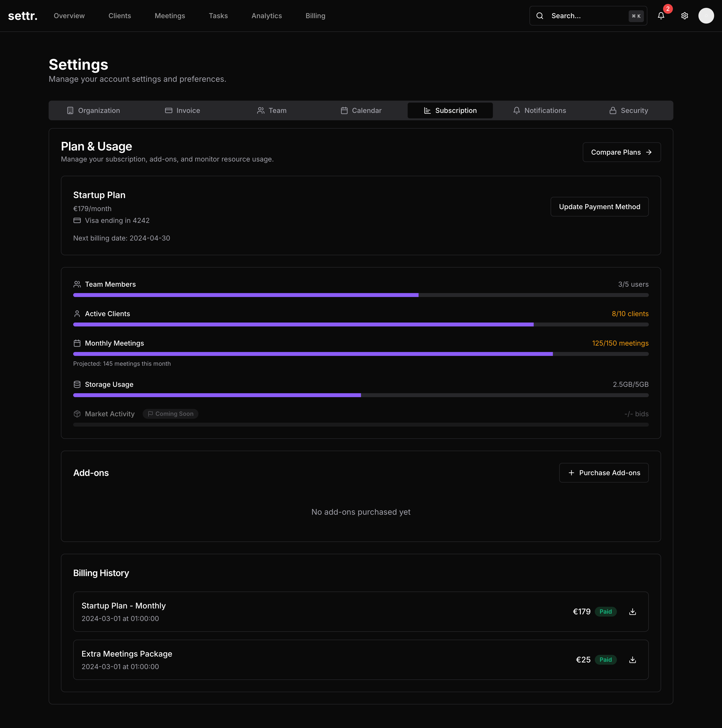Switch to the Calendar tab
The width and height of the screenshot is (722, 728).
pyautogui.click(x=361, y=110)
